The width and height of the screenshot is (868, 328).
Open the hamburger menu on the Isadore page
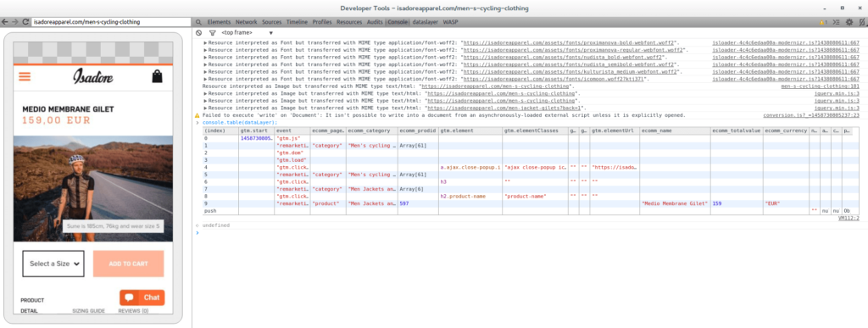coord(25,76)
